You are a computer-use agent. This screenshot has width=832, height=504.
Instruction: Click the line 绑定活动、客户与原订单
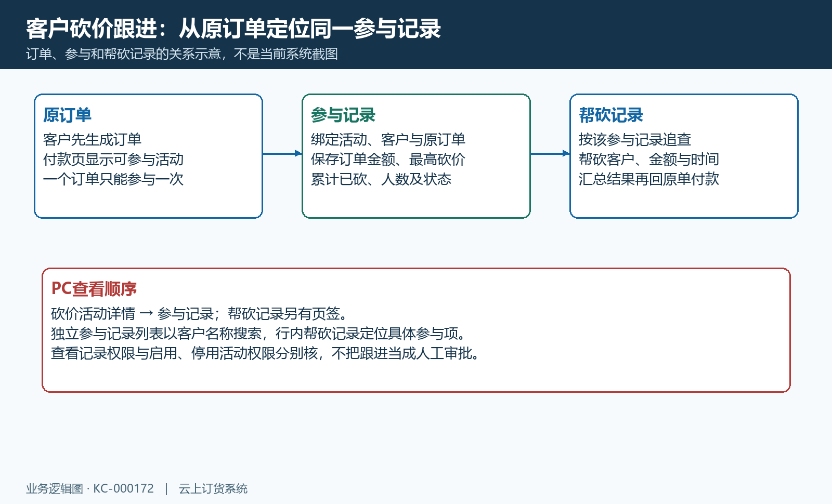(388, 139)
